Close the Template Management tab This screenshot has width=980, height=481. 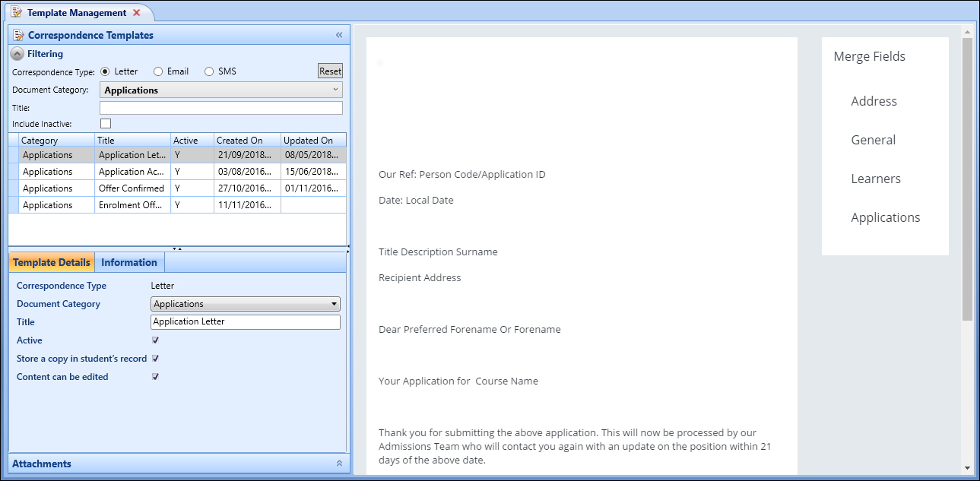click(136, 13)
